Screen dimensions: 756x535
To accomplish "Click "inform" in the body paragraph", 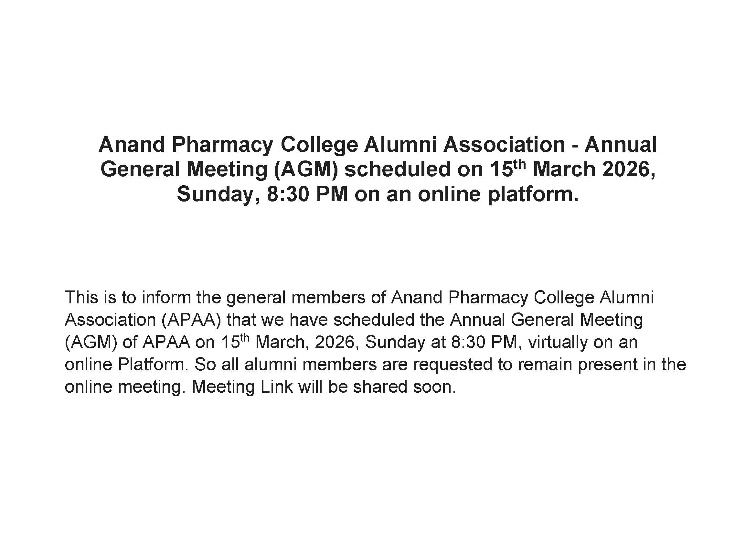I will [x=166, y=297].
